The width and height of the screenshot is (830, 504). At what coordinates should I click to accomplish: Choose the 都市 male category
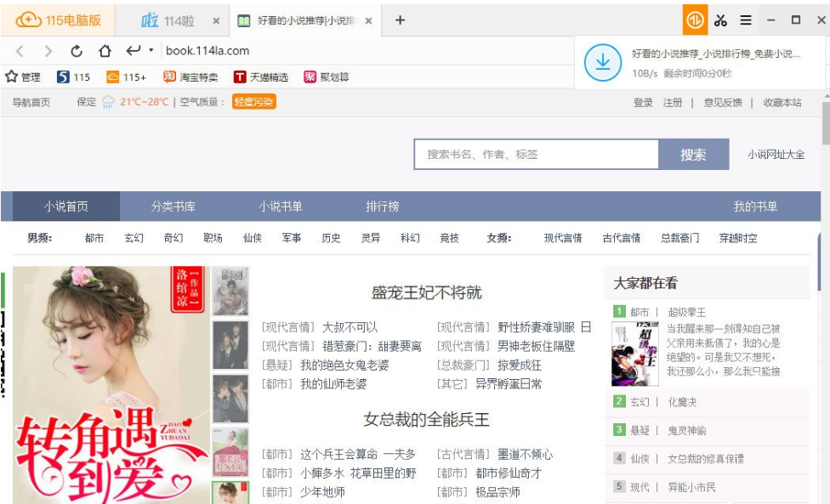click(x=94, y=238)
